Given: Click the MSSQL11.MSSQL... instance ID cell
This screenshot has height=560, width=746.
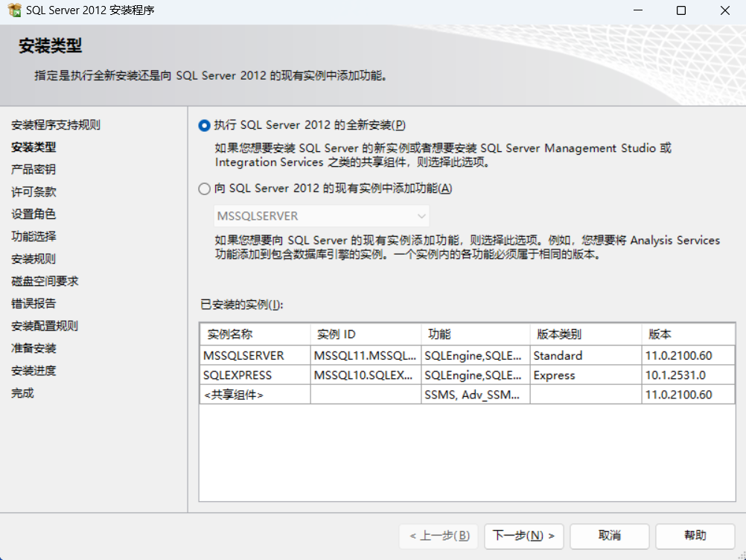Looking at the screenshot, I should [366, 355].
